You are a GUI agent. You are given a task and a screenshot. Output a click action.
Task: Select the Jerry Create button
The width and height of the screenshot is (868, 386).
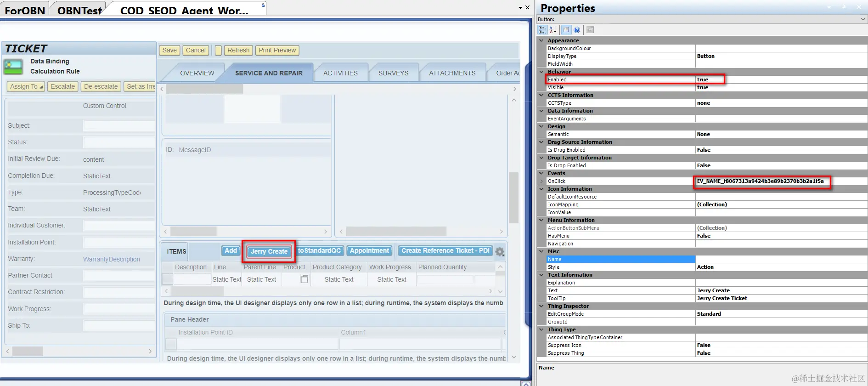[x=269, y=251]
